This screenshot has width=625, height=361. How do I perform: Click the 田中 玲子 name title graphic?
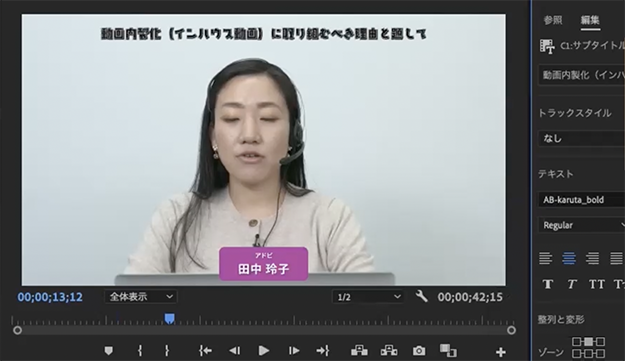263,264
